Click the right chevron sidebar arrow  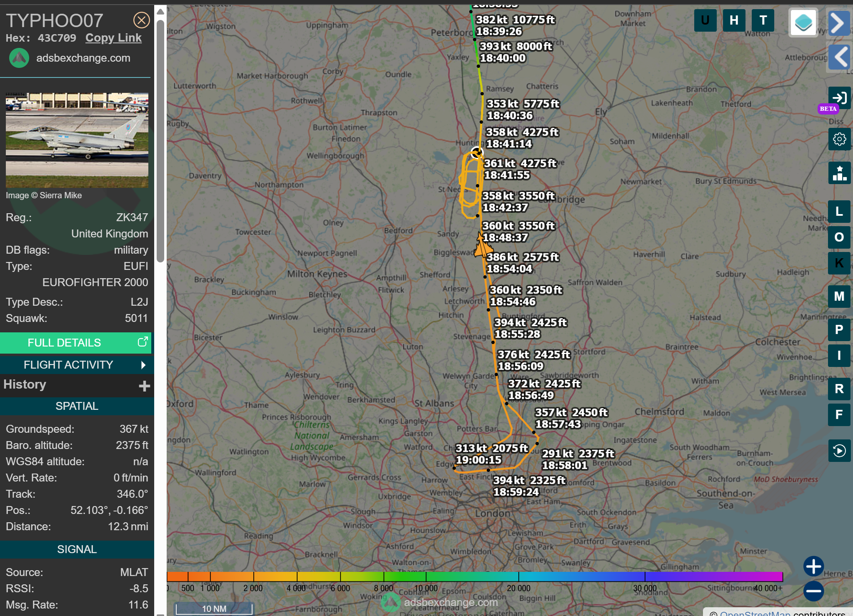click(x=838, y=22)
